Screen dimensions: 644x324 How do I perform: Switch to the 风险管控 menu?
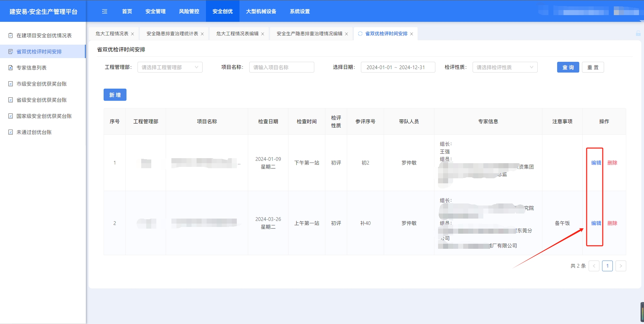point(189,11)
